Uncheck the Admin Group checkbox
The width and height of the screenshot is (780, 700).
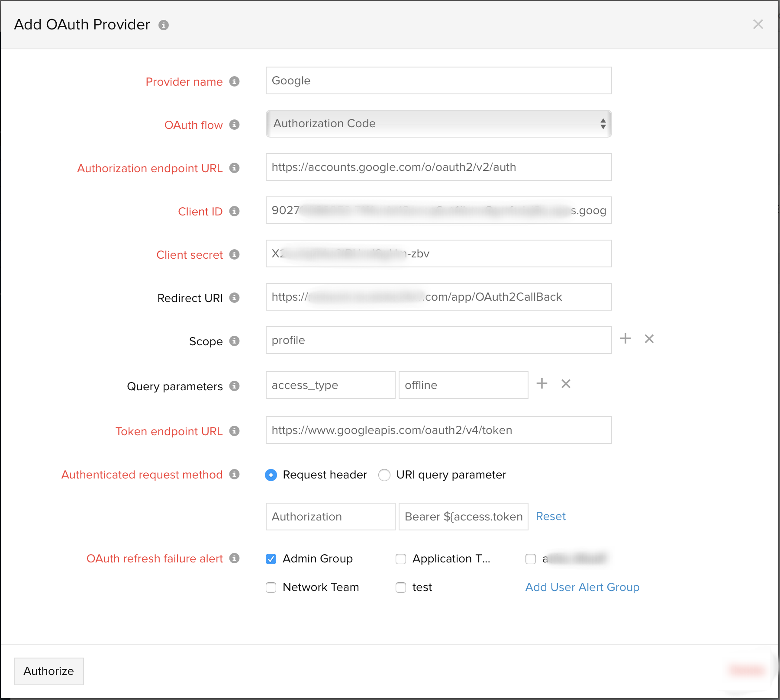pos(271,559)
